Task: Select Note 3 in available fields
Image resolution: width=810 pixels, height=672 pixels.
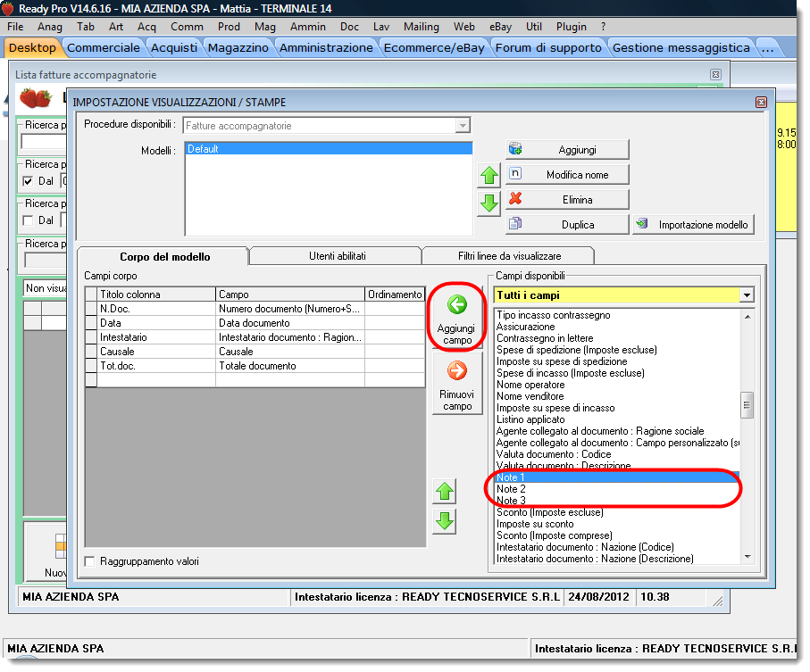Action: (x=617, y=501)
